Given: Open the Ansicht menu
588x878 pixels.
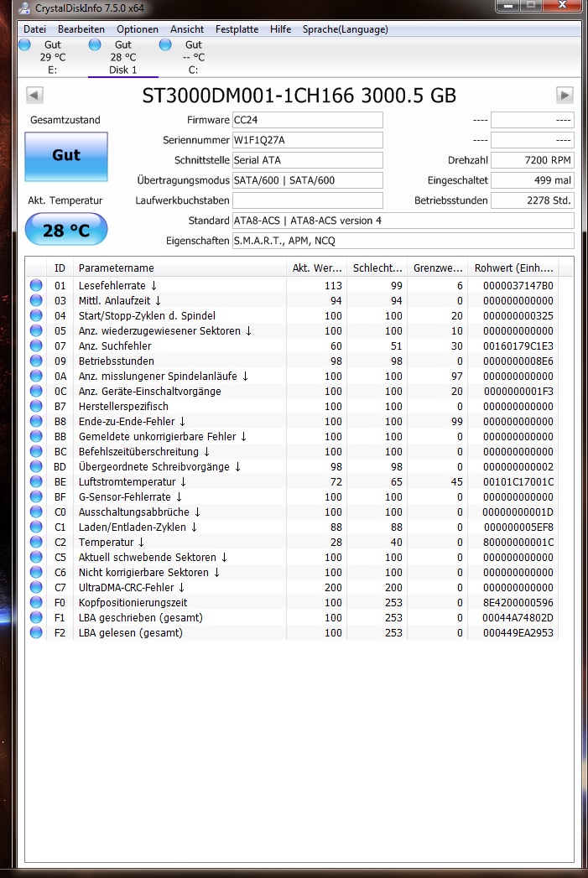Looking at the screenshot, I should point(187,29).
